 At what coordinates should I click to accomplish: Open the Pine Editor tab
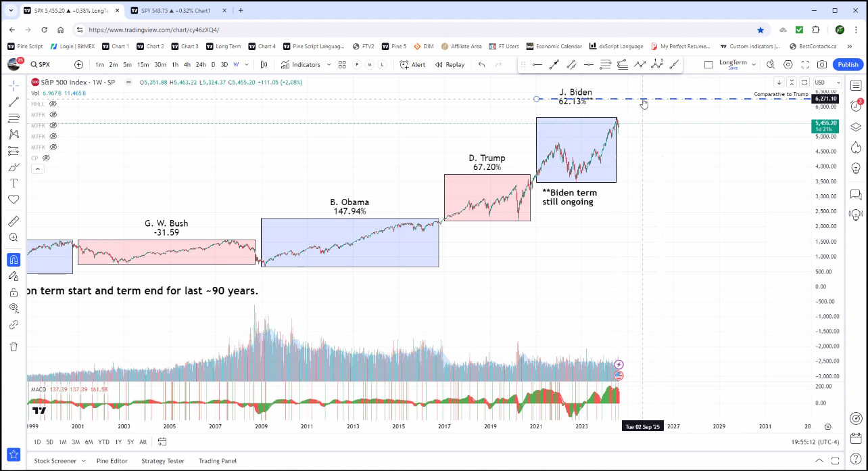112,461
